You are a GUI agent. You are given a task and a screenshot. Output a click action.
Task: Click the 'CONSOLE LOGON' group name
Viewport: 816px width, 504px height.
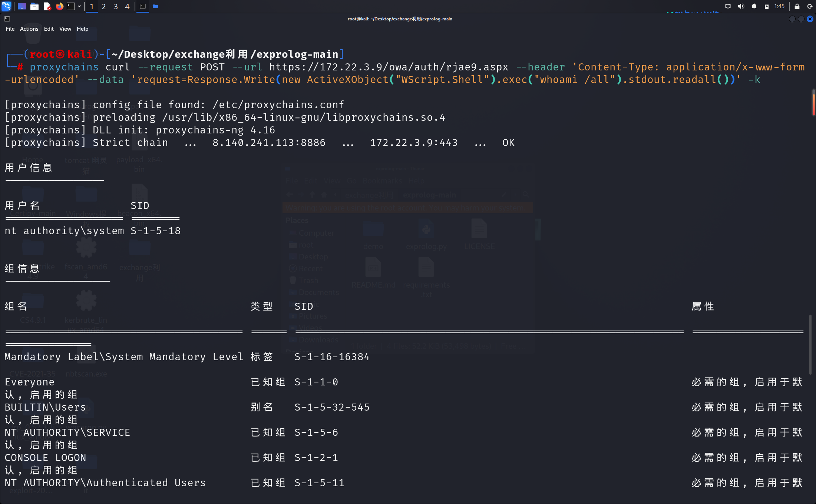point(45,458)
